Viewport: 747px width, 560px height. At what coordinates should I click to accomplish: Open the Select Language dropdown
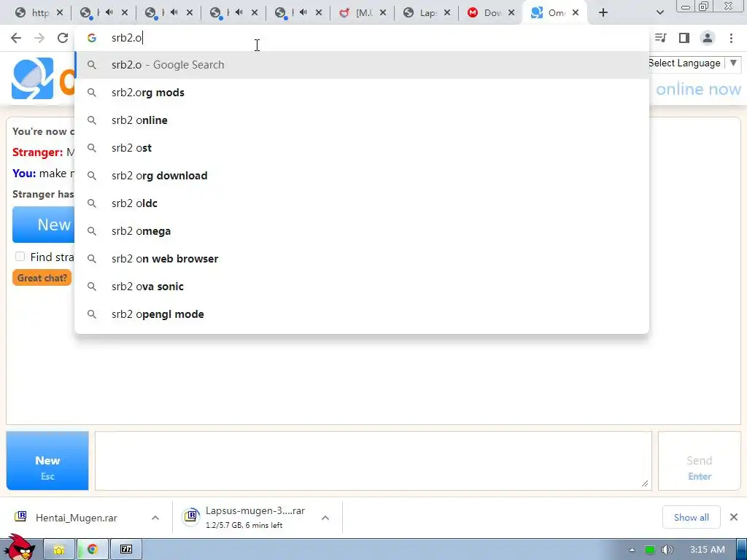[694, 63]
